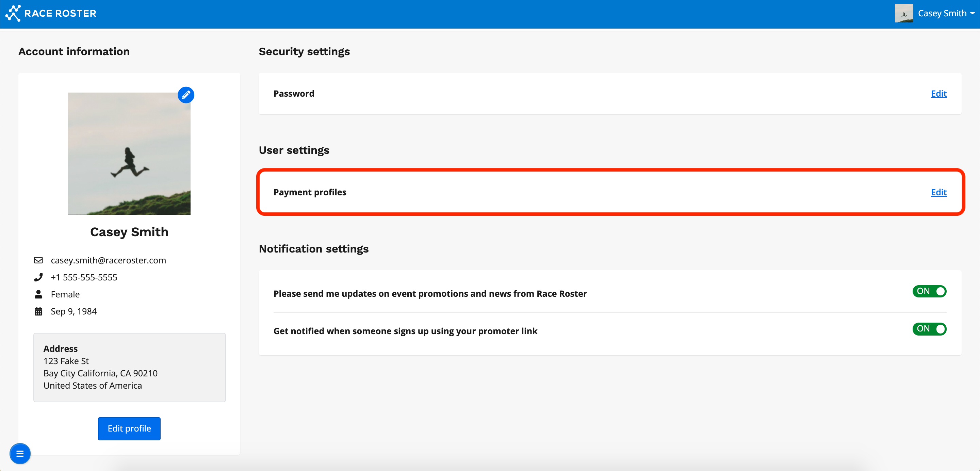Disable promoter link signup notification toggle

(929, 329)
